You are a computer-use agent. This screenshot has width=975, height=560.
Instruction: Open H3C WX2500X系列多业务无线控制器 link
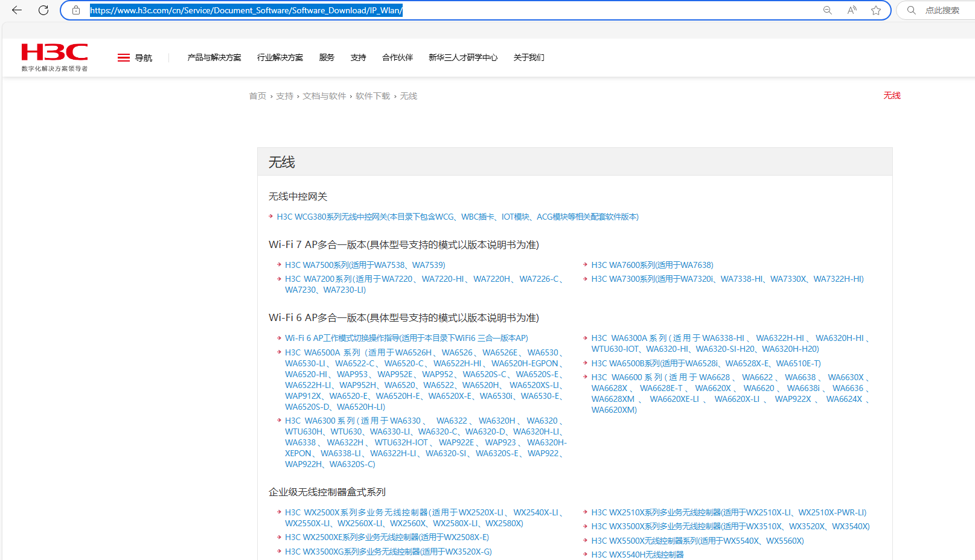424,518
